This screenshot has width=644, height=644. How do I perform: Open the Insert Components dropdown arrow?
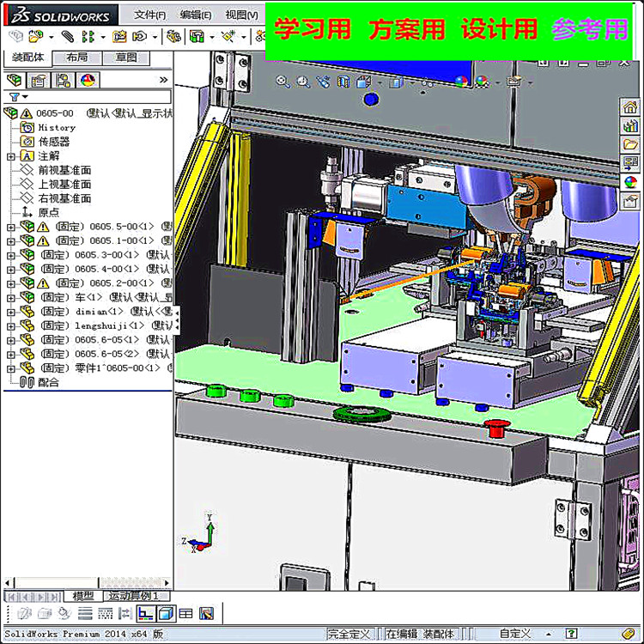coord(52,38)
